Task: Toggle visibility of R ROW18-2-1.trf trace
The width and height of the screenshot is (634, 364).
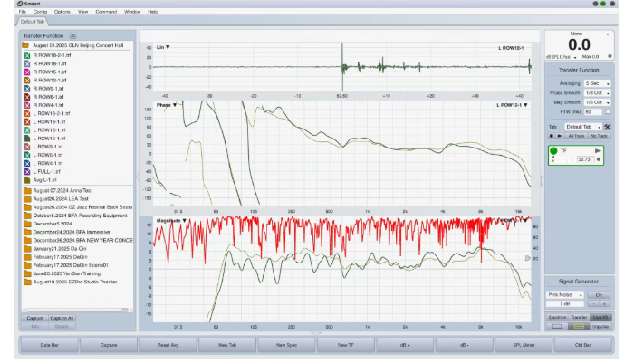Action: coord(27,56)
